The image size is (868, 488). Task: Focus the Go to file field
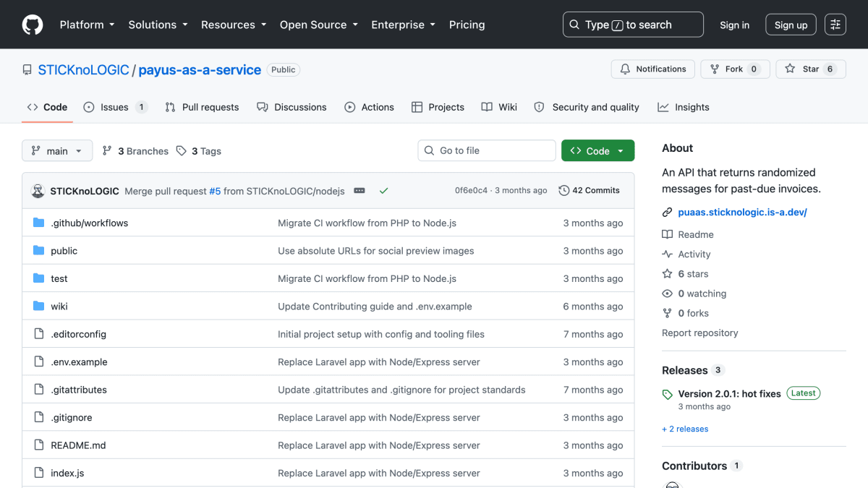(487, 150)
